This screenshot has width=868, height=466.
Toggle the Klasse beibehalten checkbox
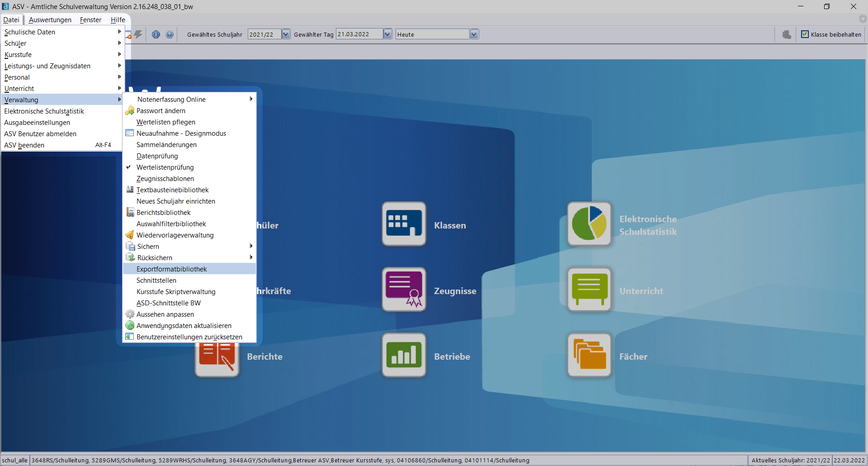[x=805, y=34]
